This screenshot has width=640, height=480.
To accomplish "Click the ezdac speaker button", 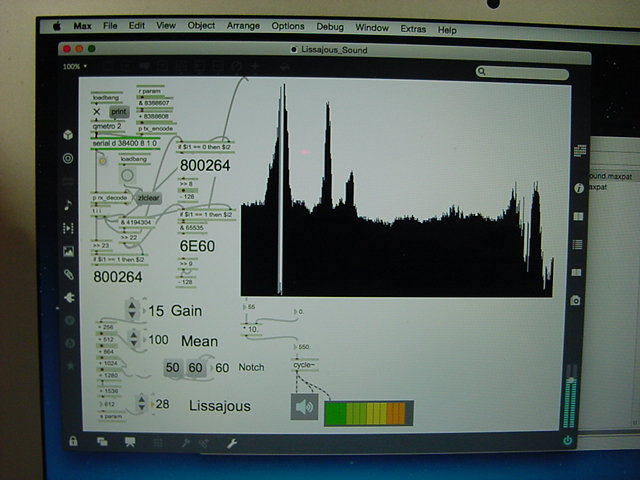I will [x=304, y=407].
